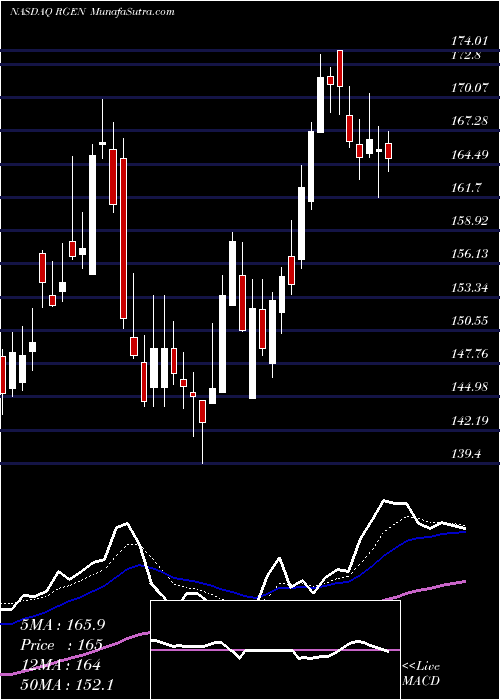Click the 50MA : 152.1 readout
The height and width of the screenshot is (700, 500).
66,685
